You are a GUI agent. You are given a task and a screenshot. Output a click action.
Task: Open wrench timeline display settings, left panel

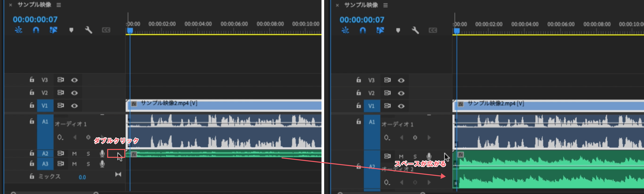click(89, 30)
